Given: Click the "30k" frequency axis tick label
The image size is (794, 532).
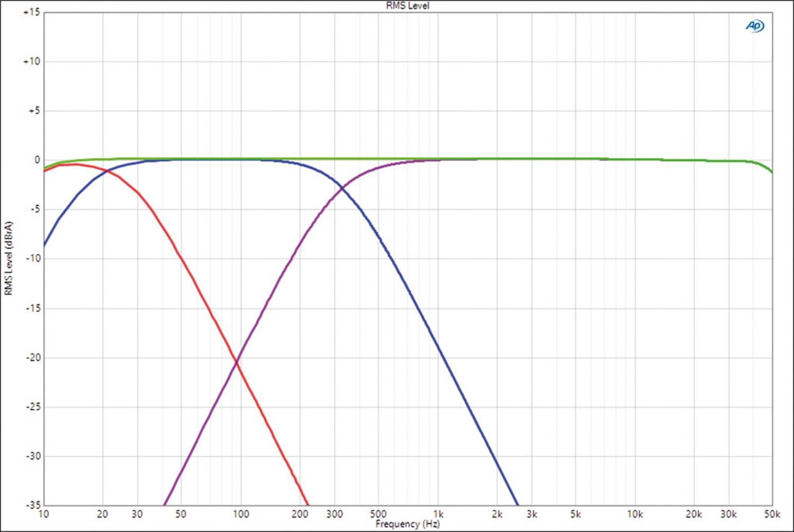Looking at the screenshot, I should click(729, 514).
